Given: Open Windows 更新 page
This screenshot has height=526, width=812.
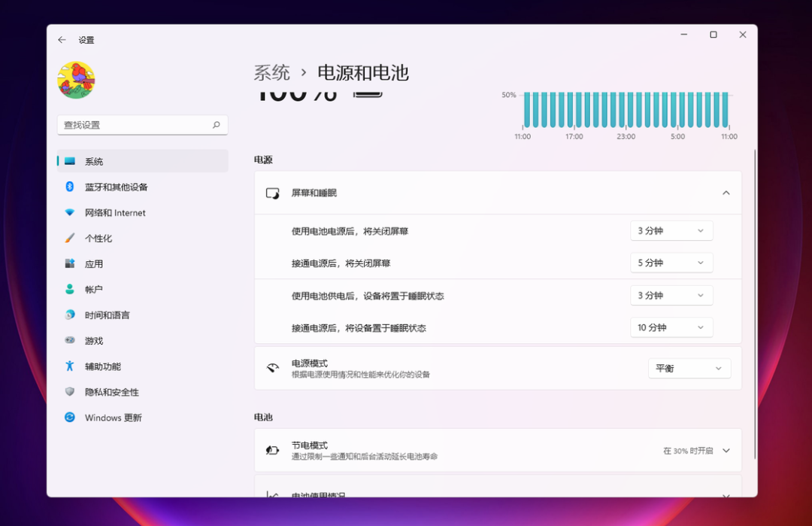Looking at the screenshot, I should (142, 418).
